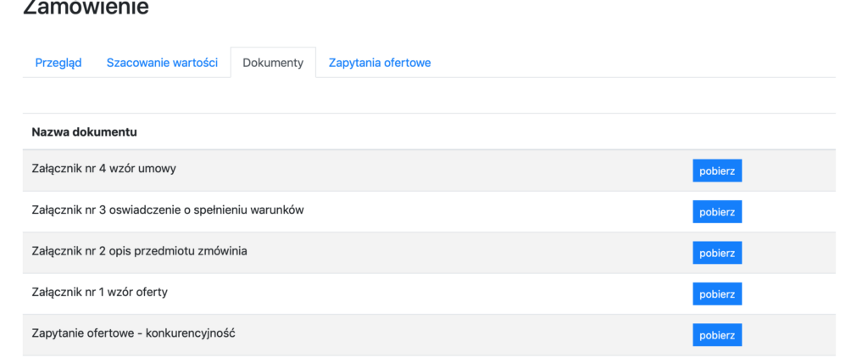Go to the Zapytania ofertowe tab

click(380, 63)
